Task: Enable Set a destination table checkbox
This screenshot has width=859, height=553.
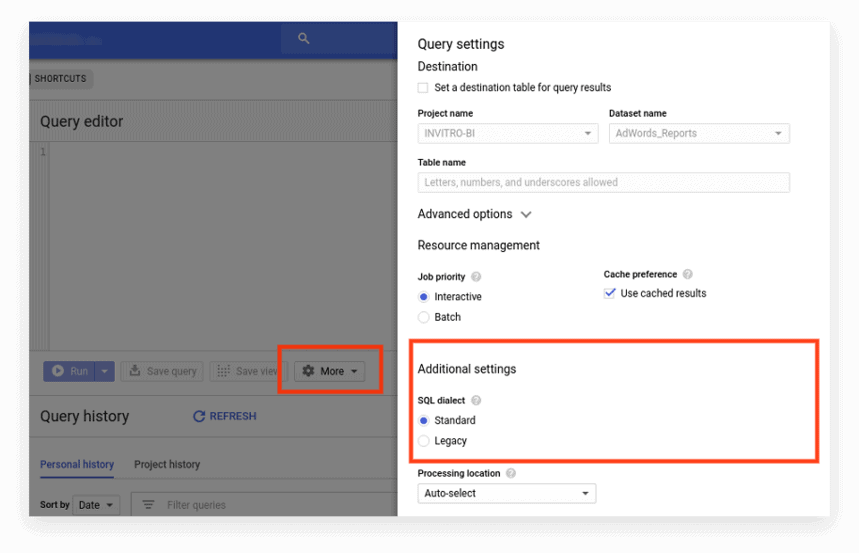Action: click(x=423, y=88)
